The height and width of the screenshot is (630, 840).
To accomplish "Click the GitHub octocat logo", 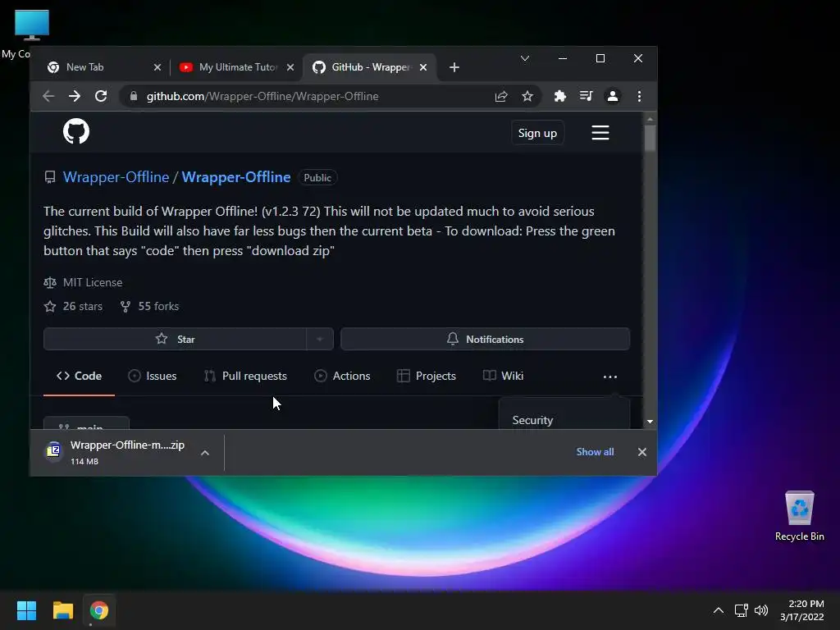I will [x=76, y=131].
